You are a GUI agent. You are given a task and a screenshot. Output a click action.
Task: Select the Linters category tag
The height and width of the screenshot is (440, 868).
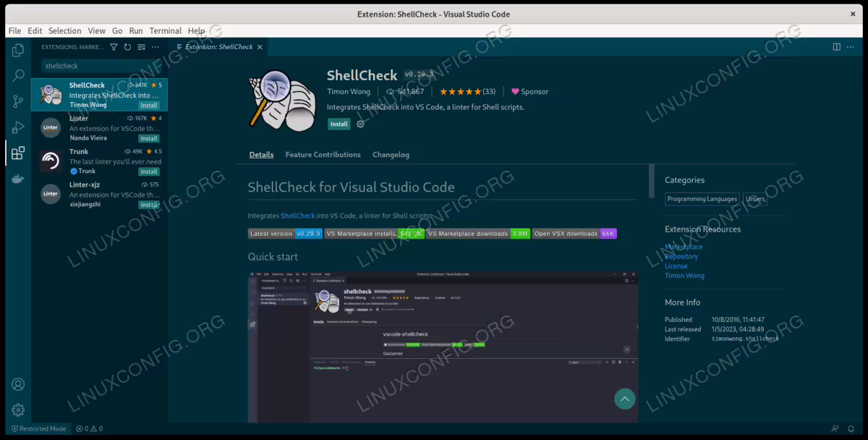click(755, 199)
